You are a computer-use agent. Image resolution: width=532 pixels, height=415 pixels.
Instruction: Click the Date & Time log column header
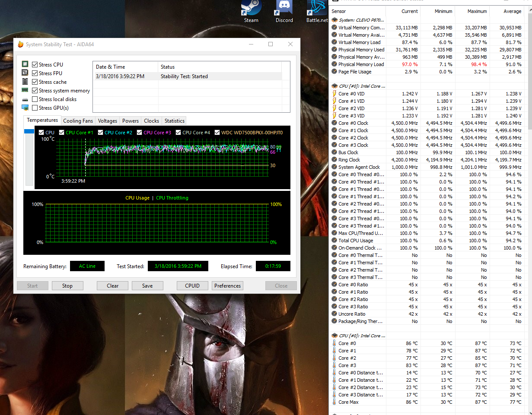[125, 67]
